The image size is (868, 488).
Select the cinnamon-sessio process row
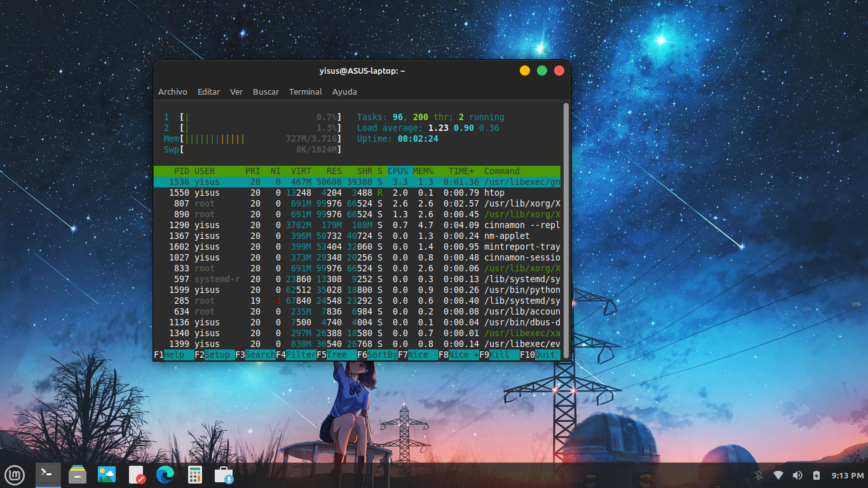point(357,257)
